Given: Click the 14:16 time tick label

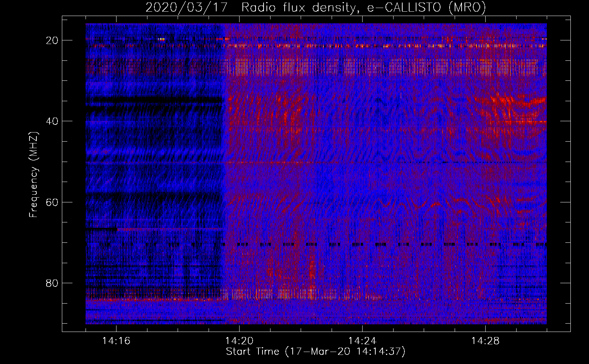Looking at the screenshot, I should (116, 341).
